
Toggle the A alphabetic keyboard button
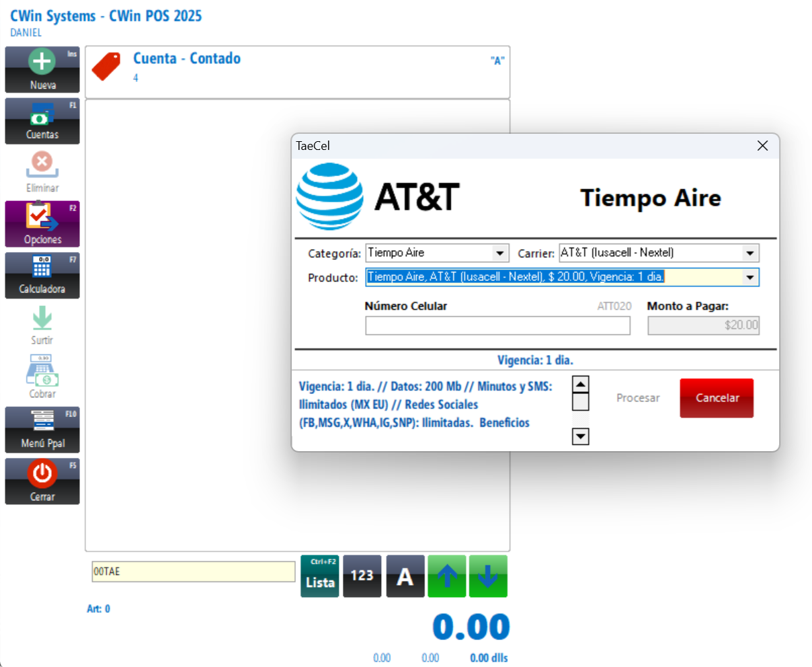(x=405, y=576)
